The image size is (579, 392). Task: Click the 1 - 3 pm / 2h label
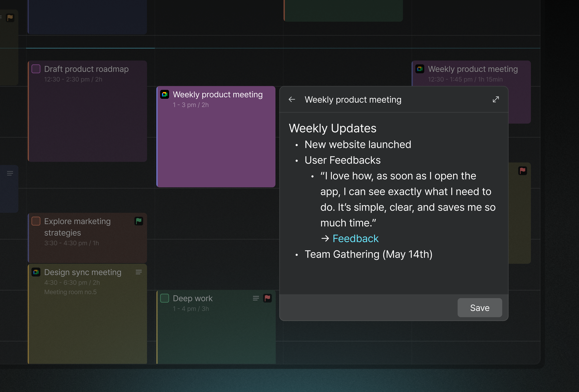coord(191,105)
